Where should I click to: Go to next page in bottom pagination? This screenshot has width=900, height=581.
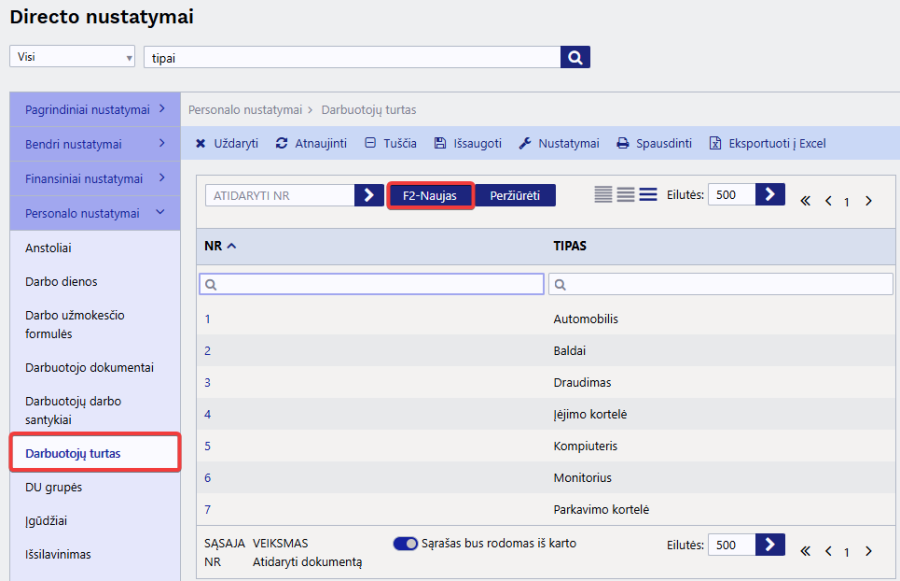868,551
